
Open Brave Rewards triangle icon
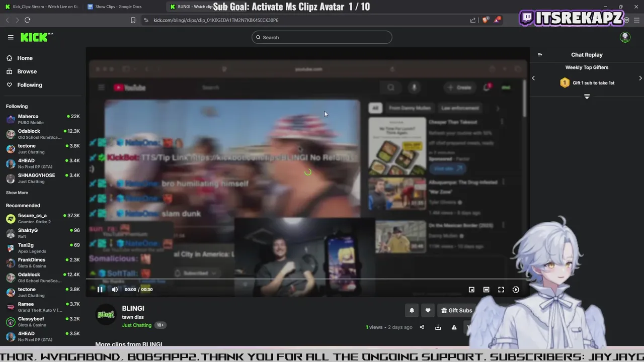coord(497,20)
